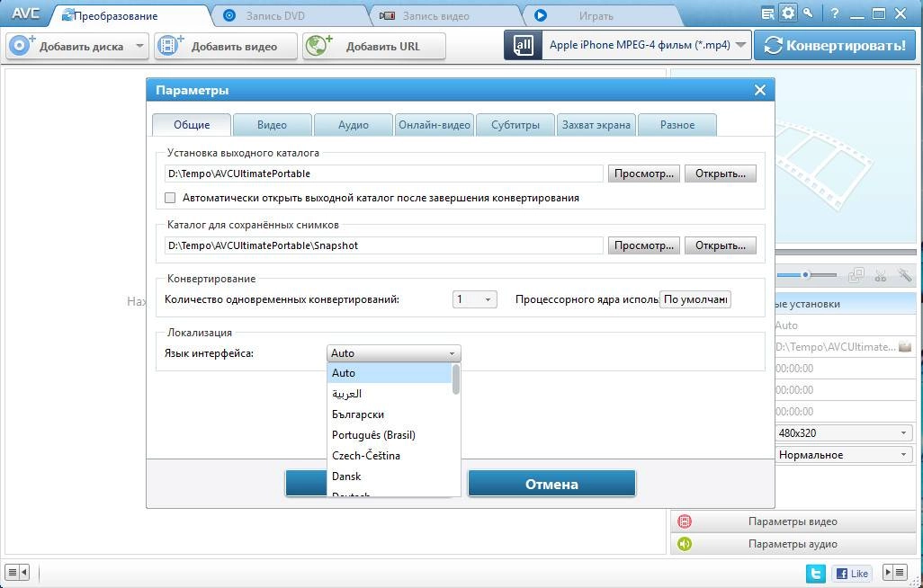Image resolution: width=923 pixels, height=588 pixels.
Task: Open the Захват экрана tab
Action: (596, 125)
